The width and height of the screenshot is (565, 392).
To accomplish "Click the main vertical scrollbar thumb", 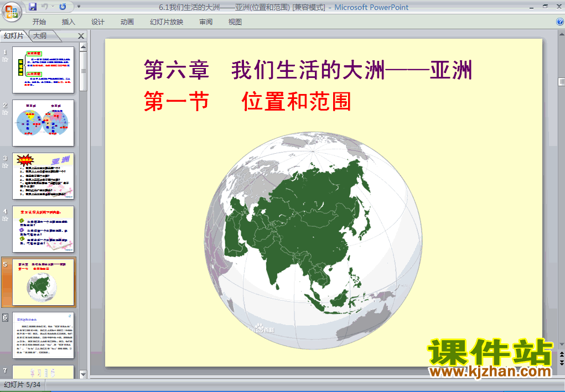I will coord(561,82).
